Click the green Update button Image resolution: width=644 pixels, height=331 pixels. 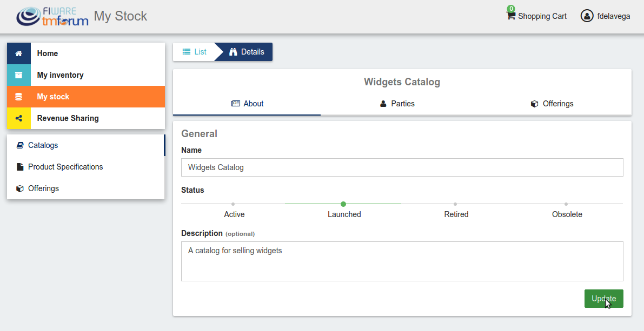click(604, 299)
